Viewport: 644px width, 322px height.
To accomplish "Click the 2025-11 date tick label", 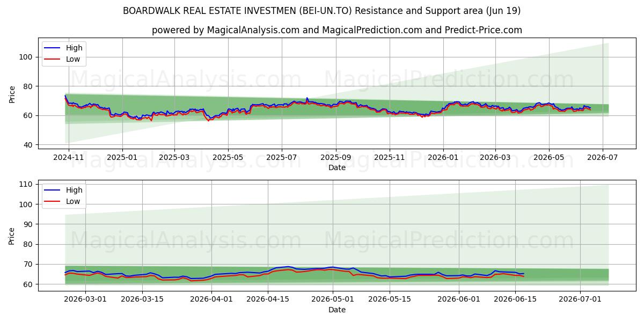I will 390,157.
